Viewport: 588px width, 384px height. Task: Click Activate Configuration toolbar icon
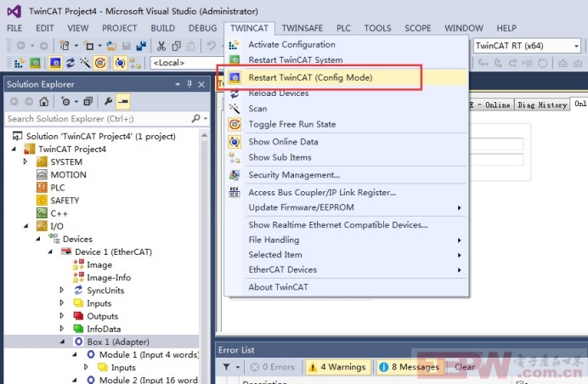[x=20, y=63]
